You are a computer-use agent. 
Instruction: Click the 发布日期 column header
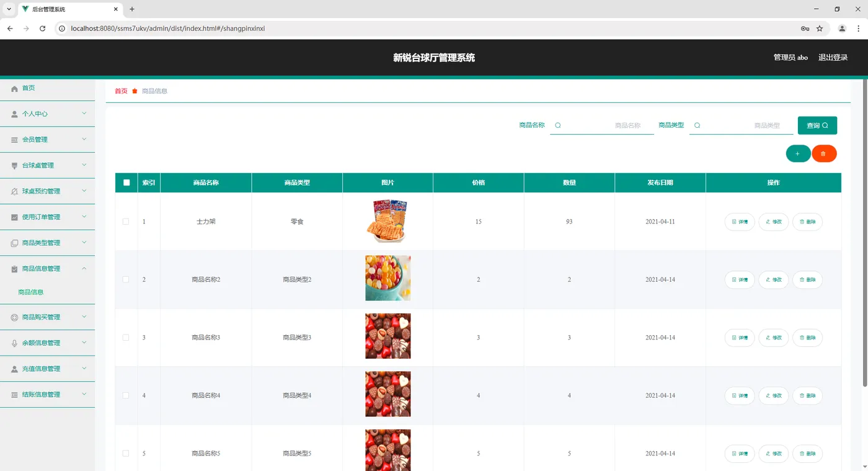tap(660, 183)
